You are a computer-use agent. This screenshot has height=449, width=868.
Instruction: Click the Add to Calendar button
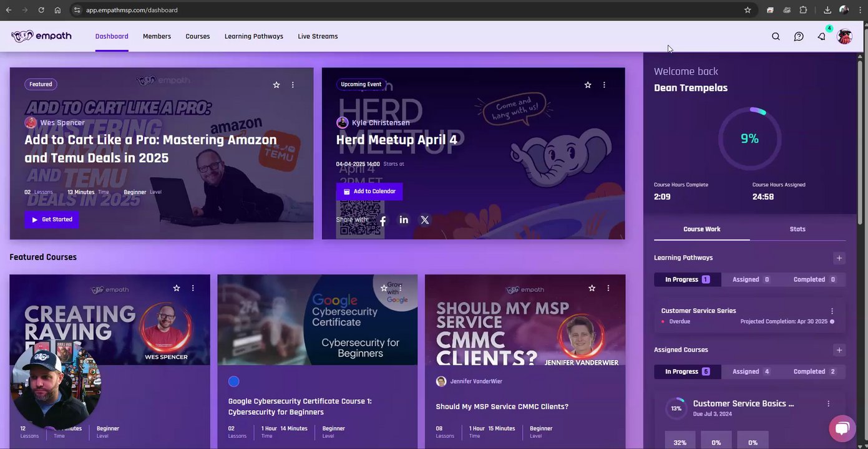point(369,191)
